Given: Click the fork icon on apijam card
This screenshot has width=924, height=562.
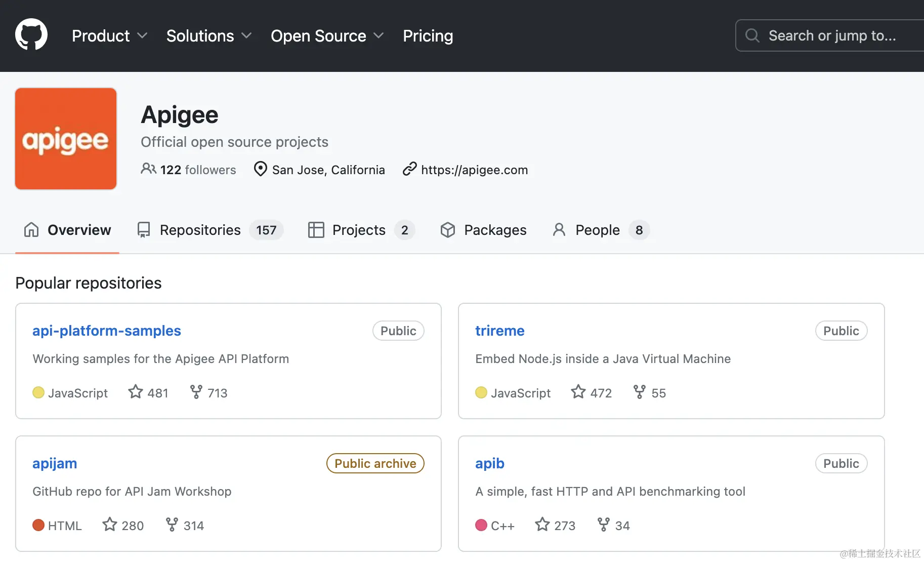Looking at the screenshot, I should [172, 525].
